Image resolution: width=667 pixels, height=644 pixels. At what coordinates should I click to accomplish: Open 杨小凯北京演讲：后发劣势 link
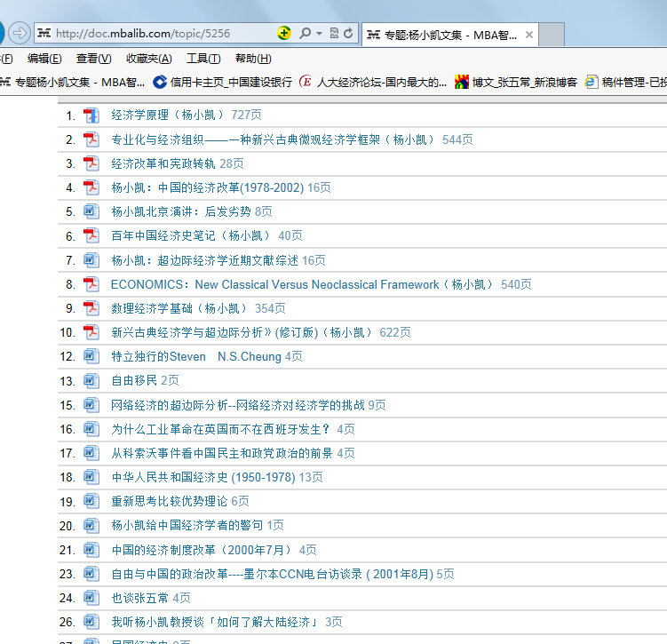coord(181,211)
